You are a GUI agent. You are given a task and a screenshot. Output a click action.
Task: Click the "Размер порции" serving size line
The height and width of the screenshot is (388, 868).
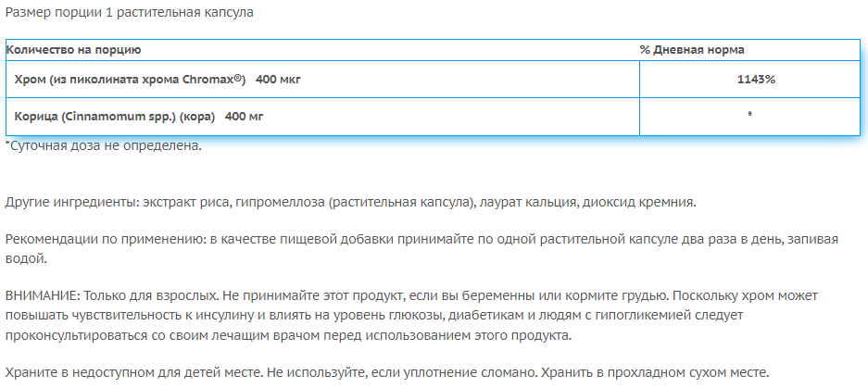click(x=129, y=14)
